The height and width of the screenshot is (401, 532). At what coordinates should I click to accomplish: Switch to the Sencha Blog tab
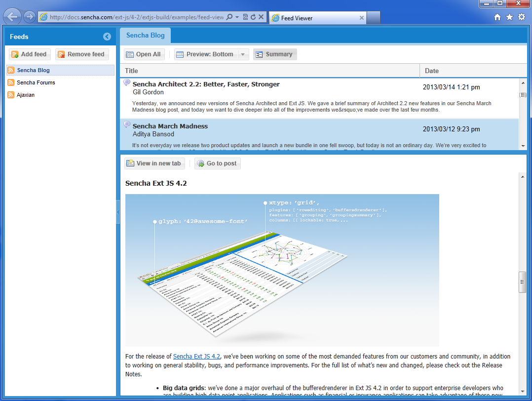[x=145, y=36]
